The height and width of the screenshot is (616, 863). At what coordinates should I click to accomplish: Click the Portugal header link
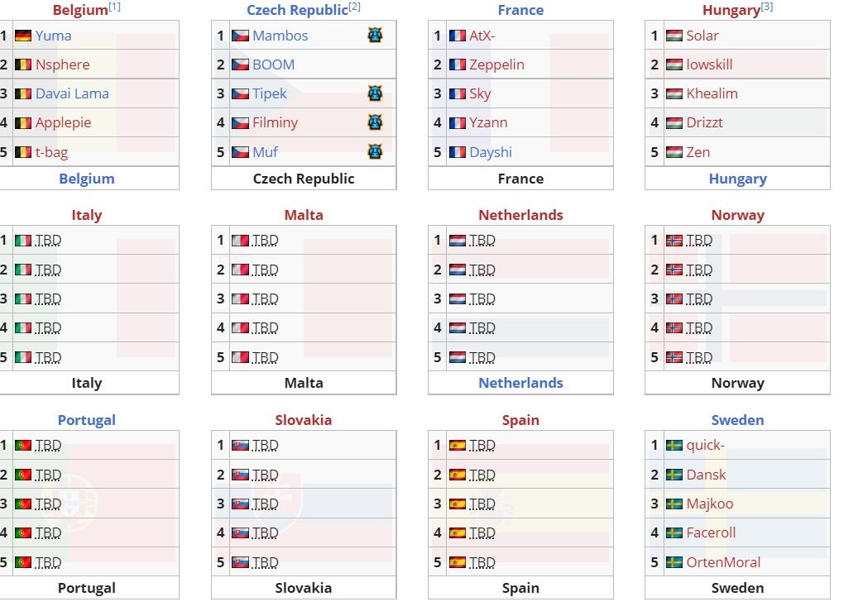86,420
